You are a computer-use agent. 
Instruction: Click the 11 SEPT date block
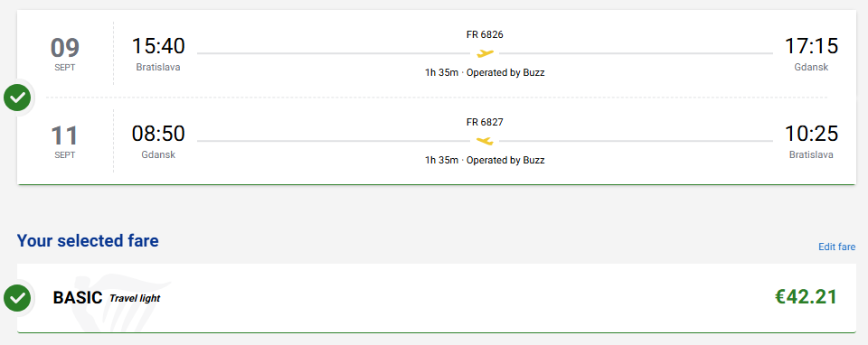point(65,141)
